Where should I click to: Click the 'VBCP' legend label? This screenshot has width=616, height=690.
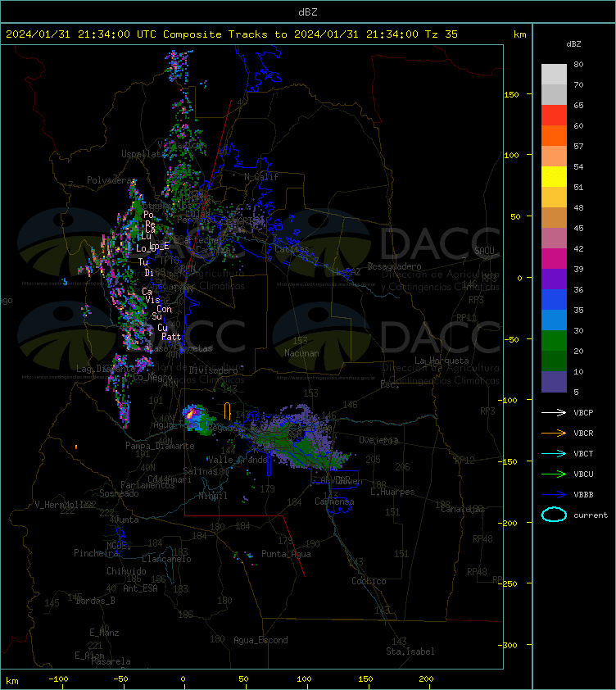[x=583, y=412]
